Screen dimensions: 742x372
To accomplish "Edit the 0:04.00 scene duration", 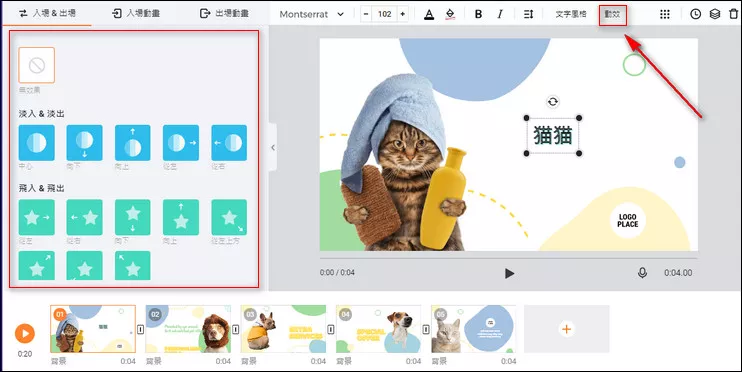I will click(x=678, y=273).
